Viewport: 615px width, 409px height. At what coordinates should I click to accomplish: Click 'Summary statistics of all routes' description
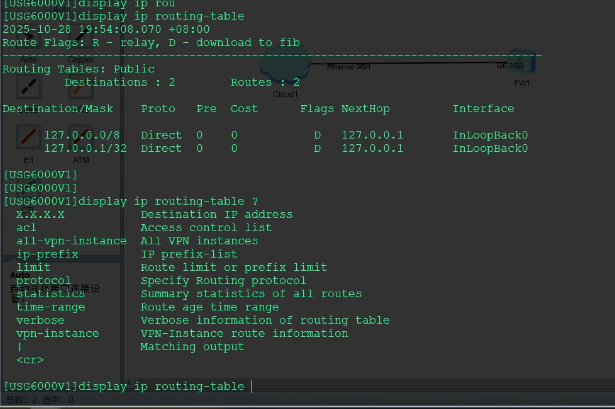coord(251,294)
